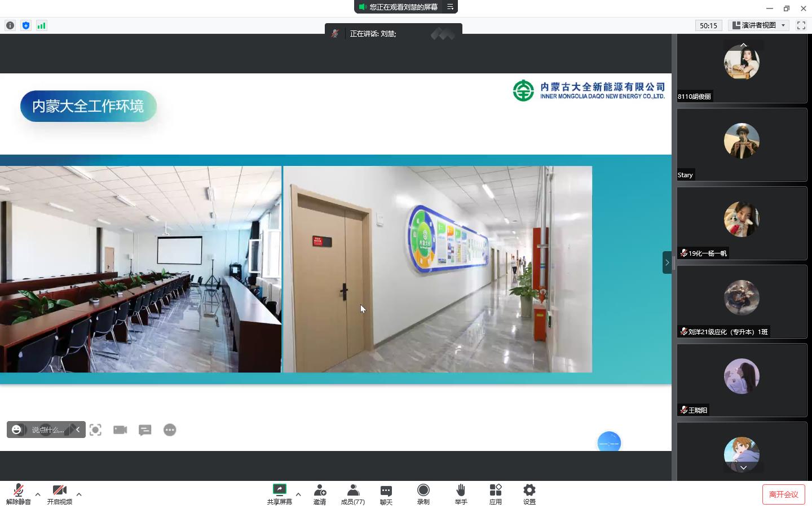
Task: Select the Stary participant thumbnail
Action: tap(742, 144)
